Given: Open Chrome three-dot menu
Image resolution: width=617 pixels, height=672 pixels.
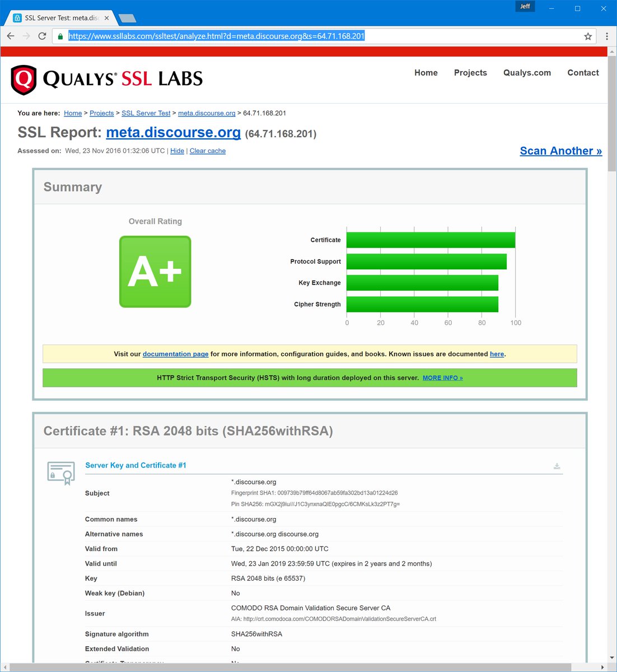Looking at the screenshot, I should click(x=606, y=36).
